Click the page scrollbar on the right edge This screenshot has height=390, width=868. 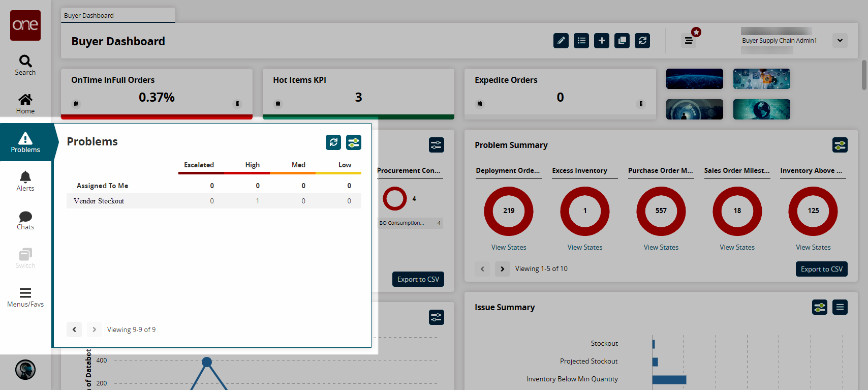pos(864,75)
